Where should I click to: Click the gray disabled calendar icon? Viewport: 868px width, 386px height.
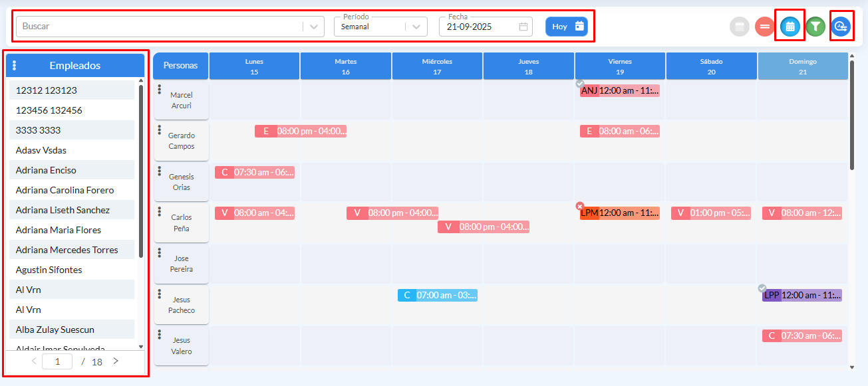pyautogui.click(x=740, y=27)
